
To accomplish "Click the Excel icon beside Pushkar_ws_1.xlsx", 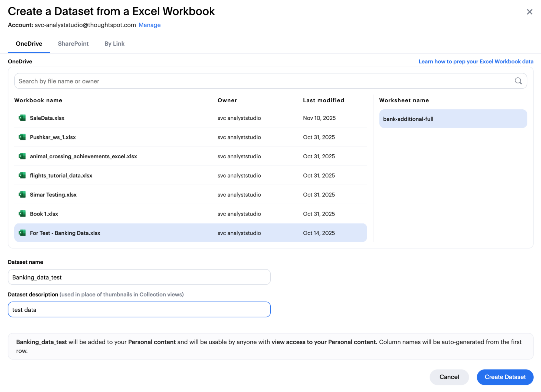I will pos(22,137).
